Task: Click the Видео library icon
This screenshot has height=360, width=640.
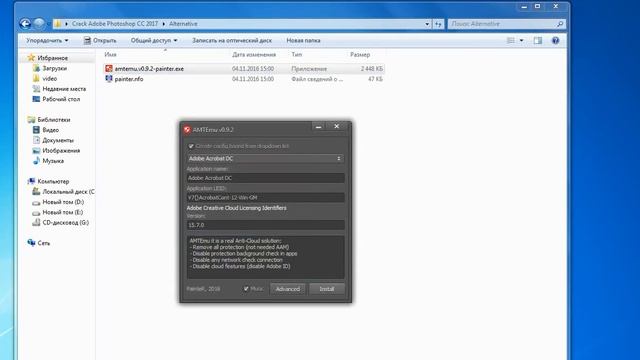Action: pyautogui.click(x=36, y=130)
